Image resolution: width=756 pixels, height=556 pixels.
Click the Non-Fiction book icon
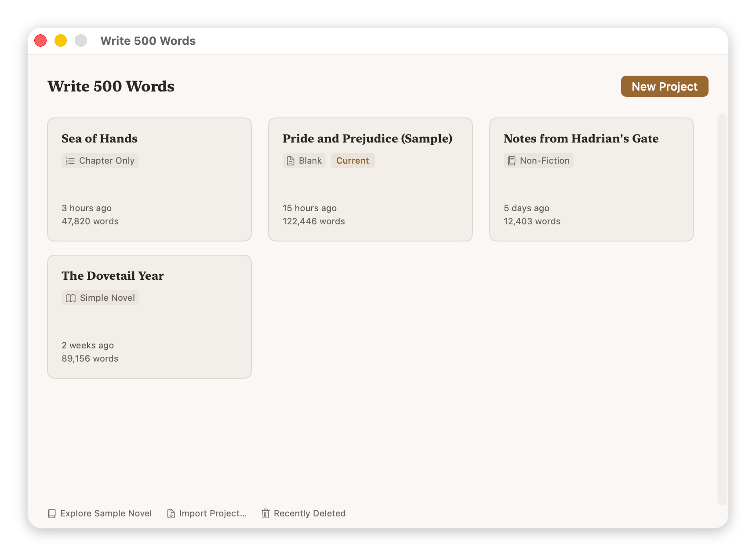[x=512, y=161]
